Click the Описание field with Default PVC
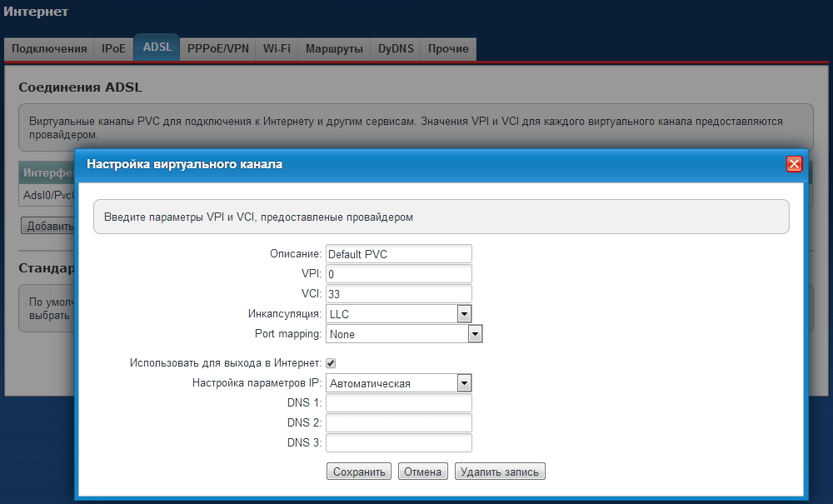 click(399, 254)
